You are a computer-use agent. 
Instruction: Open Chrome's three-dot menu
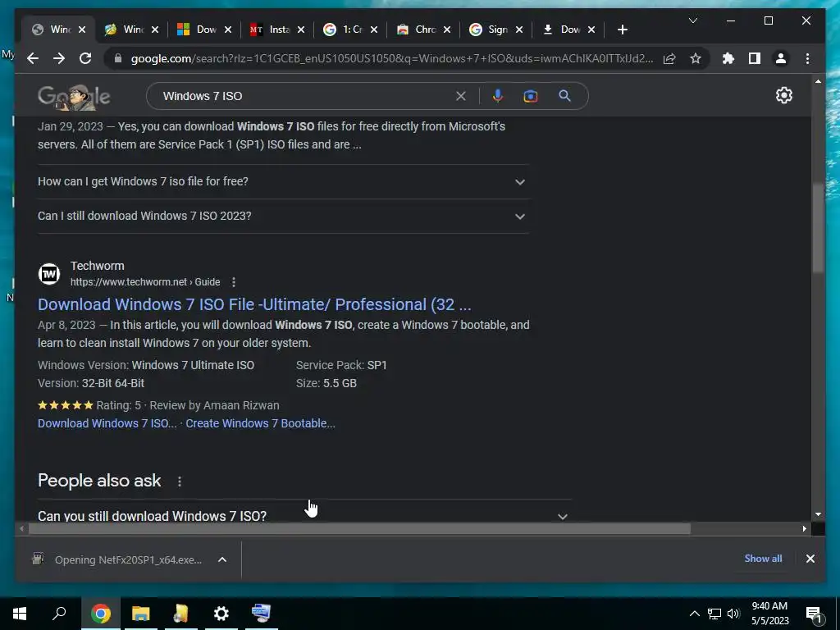pyautogui.click(x=807, y=58)
